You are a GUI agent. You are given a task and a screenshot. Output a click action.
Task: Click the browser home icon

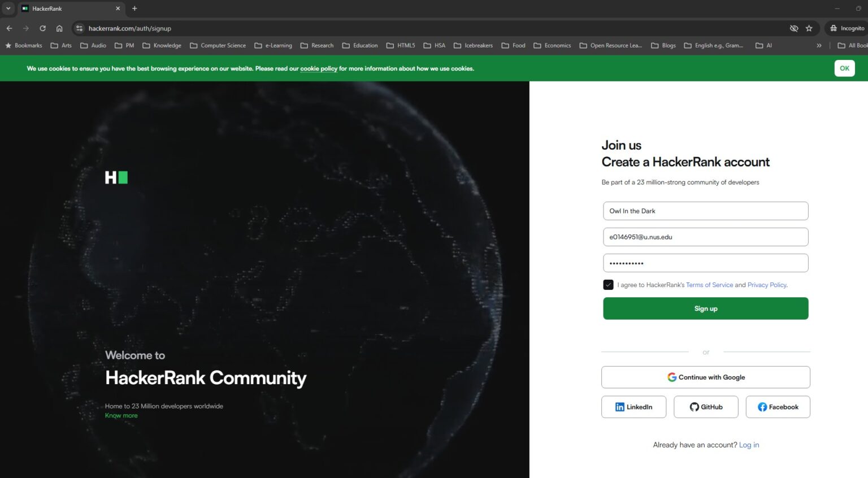59,28
